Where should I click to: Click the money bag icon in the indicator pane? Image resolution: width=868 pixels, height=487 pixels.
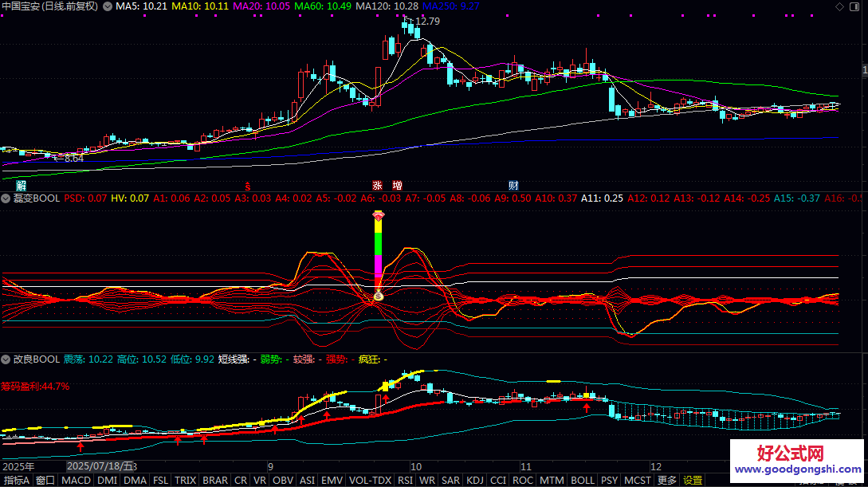(378, 297)
